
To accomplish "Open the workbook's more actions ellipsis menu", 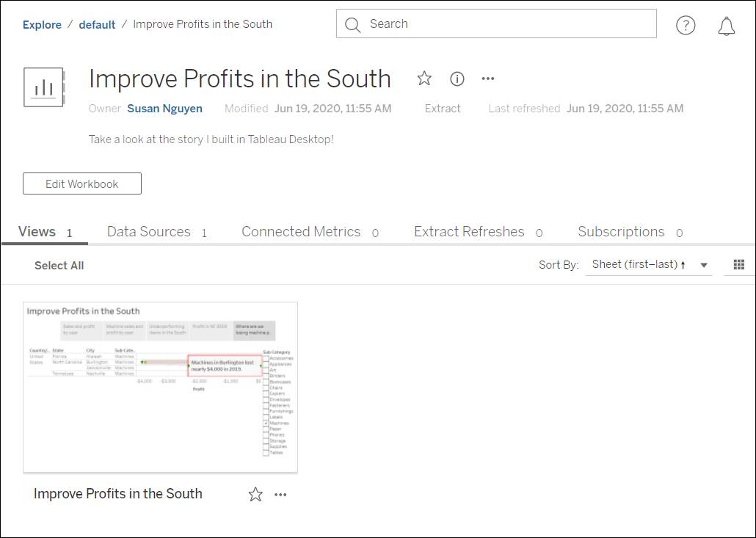I will coord(487,79).
